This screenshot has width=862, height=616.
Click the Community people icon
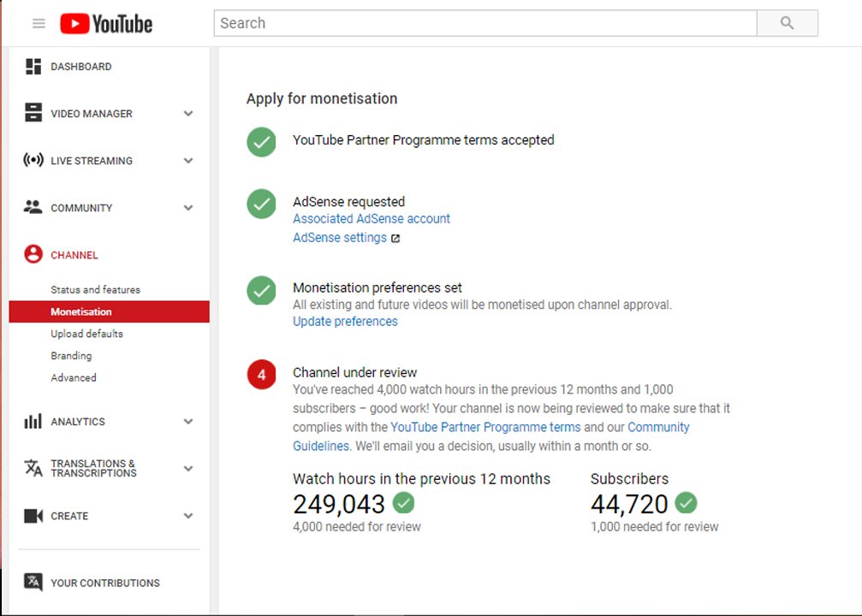tap(33, 207)
